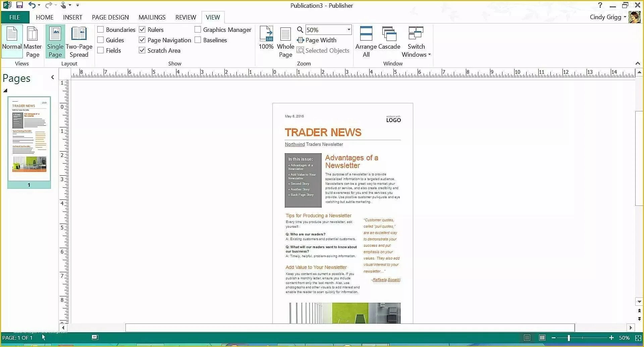644x347 pixels.
Task: Click Cascade windows button
Action: (x=389, y=38)
